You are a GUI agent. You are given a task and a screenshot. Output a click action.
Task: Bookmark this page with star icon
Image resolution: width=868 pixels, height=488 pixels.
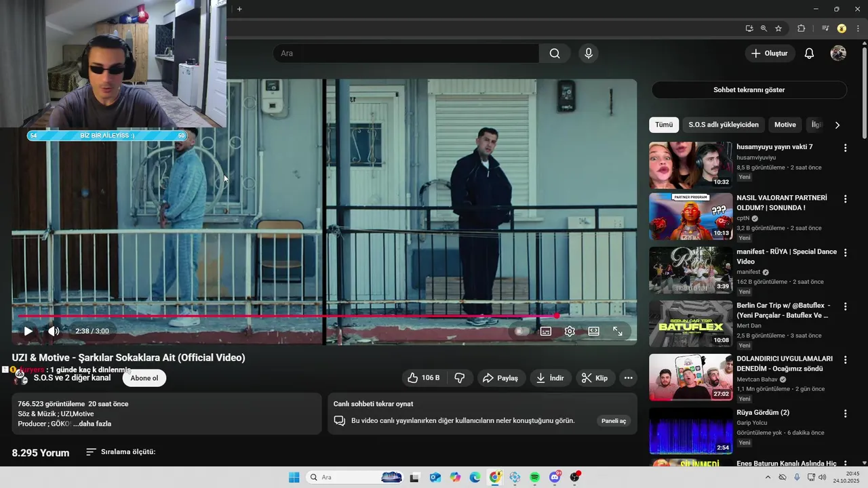[778, 28]
